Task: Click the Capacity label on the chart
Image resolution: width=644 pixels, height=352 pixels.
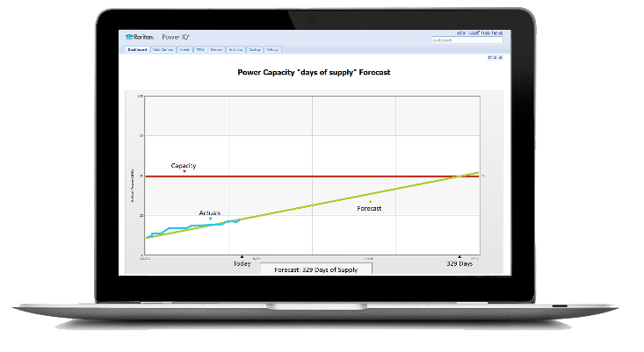Action: (183, 166)
